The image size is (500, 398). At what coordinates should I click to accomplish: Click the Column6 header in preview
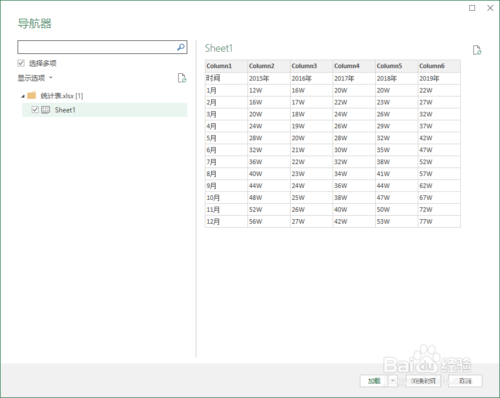click(x=439, y=66)
